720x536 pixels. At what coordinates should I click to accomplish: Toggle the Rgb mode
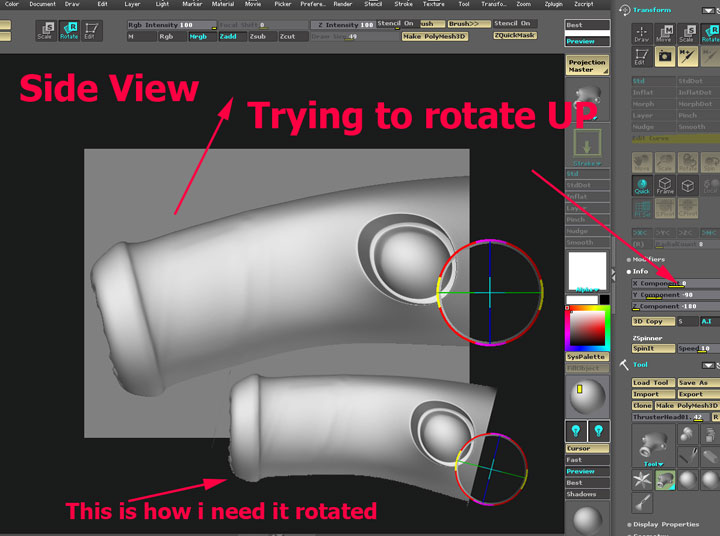click(171, 36)
